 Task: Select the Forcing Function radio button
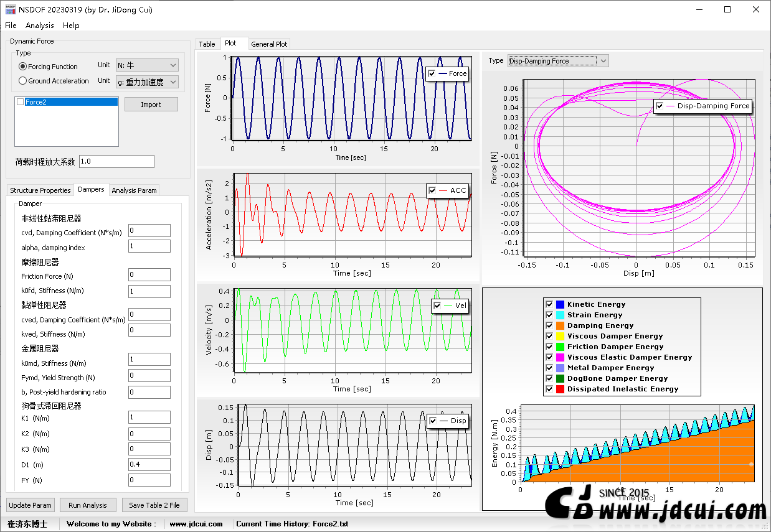(x=23, y=67)
